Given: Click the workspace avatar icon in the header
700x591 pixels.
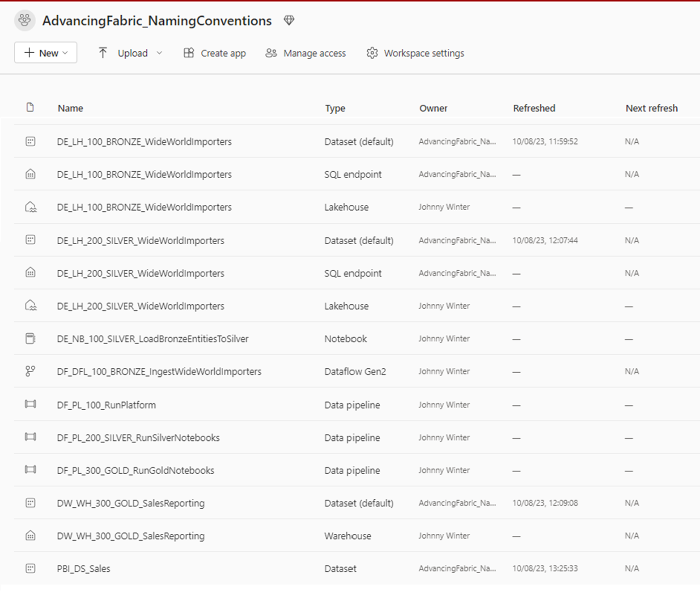Looking at the screenshot, I should [25, 20].
